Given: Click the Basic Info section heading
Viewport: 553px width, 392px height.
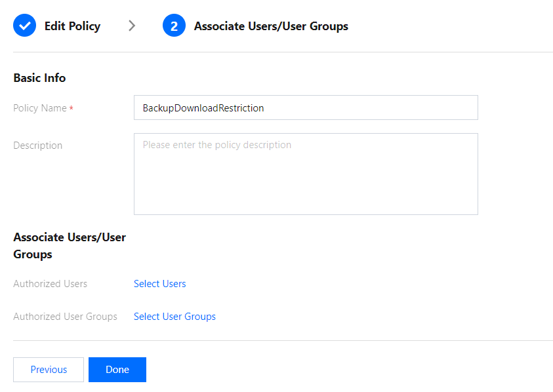Looking at the screenshot, I should [39, 78].
